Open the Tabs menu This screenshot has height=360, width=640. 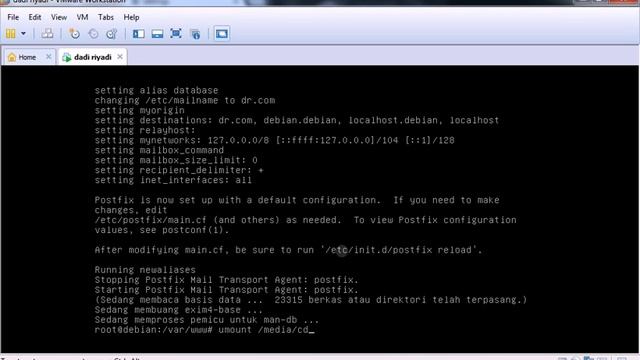coord(106,17)
